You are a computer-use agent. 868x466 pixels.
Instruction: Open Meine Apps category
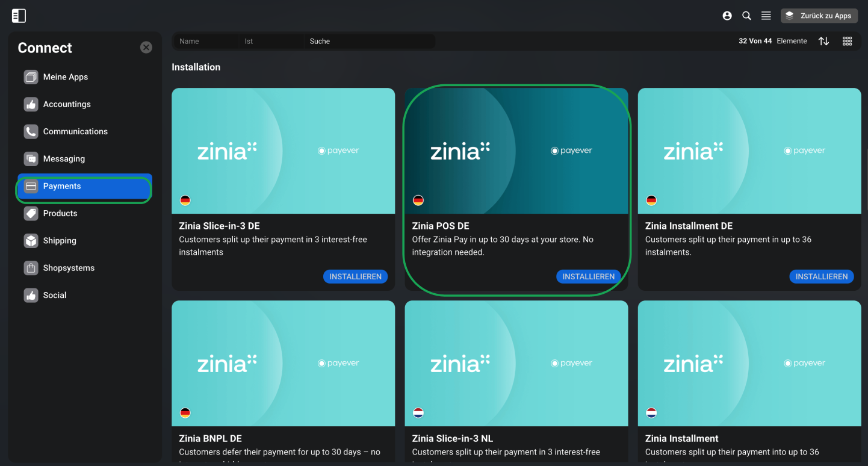84,77
